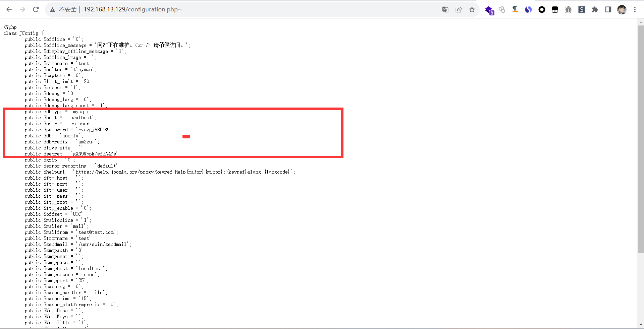
Task: Click the share page icon
Action: [459, 10]
